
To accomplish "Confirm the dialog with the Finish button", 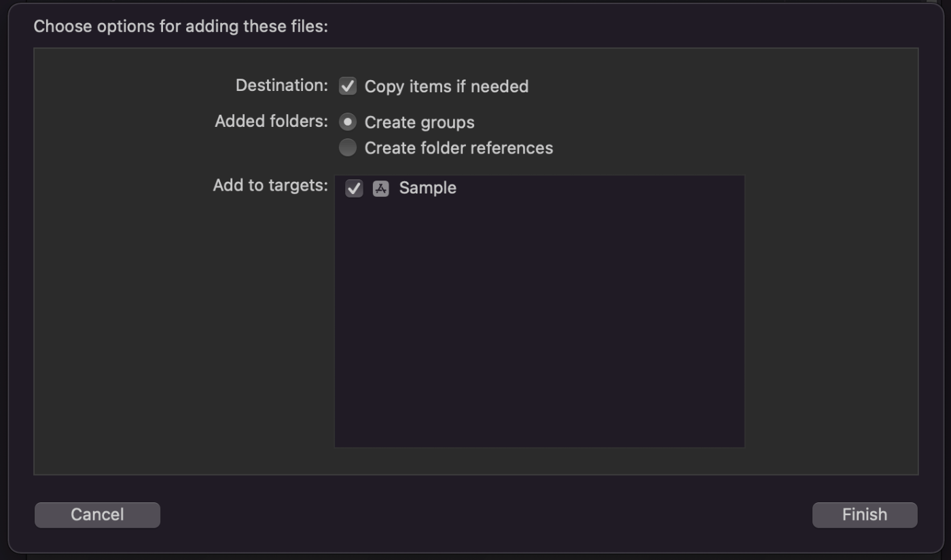I will coord(865,515).
